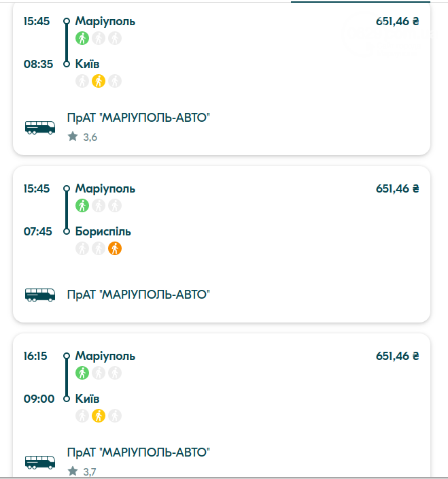448x479 pixels.
Task: Click bus icon in the Бориспіль trip card
Action: [x=40, y=295]
